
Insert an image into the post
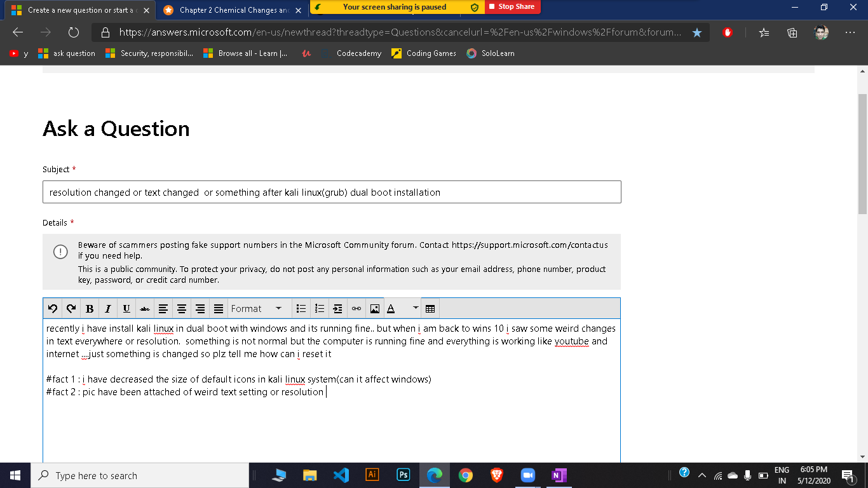click(375, 309)
